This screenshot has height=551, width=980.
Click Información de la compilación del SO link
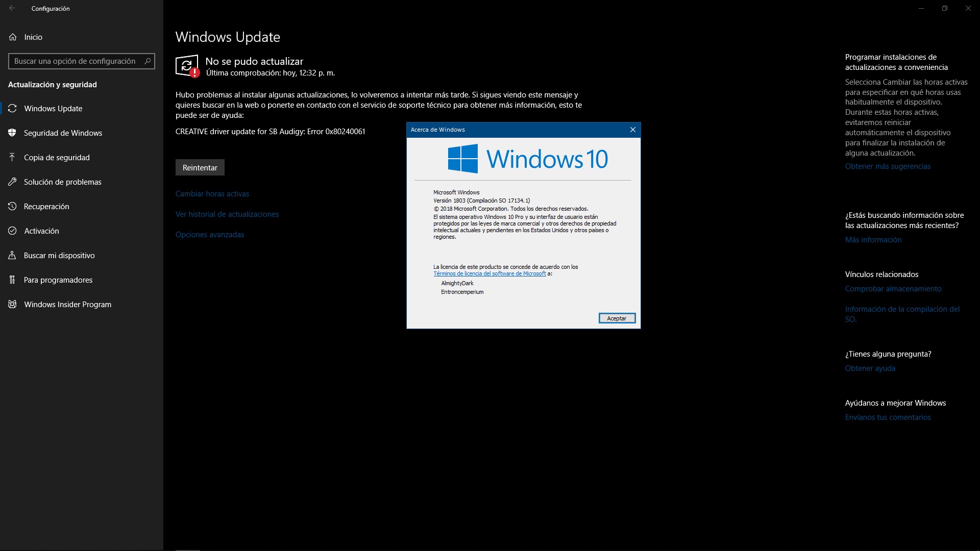902,314
